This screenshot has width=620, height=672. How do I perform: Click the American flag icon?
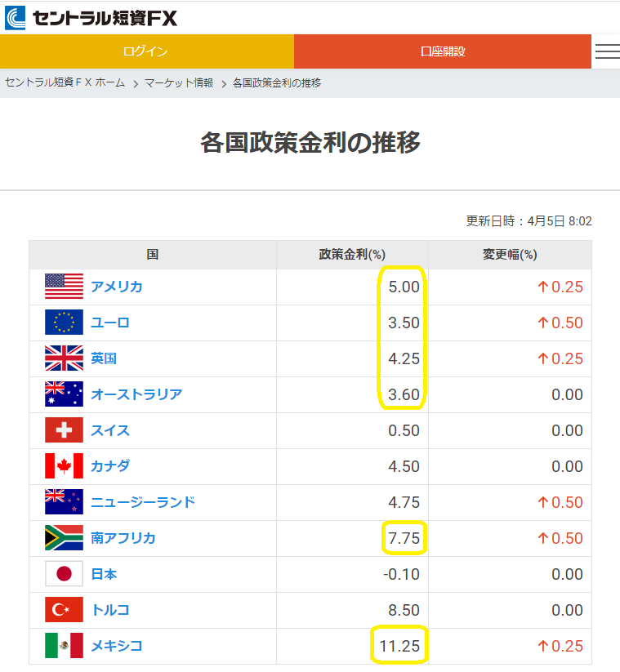pos(64,287)
